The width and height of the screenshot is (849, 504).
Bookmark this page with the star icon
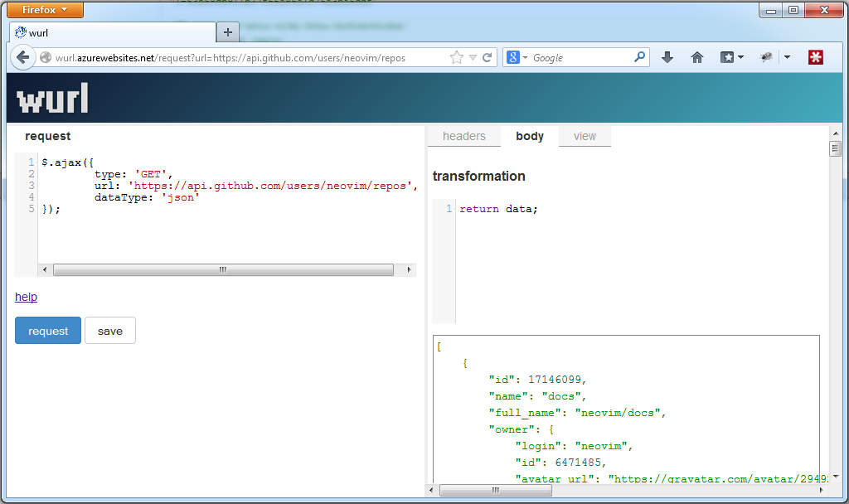[x=457, y=57]
